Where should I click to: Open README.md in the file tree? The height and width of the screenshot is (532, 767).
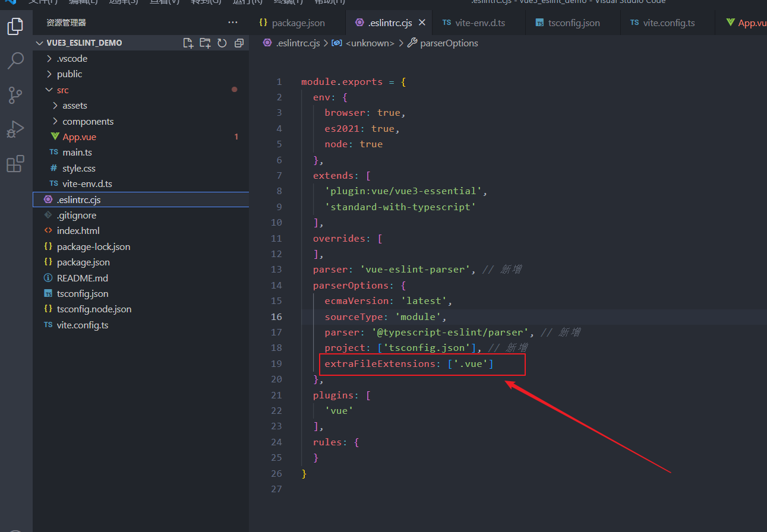[x=141, y=278]
